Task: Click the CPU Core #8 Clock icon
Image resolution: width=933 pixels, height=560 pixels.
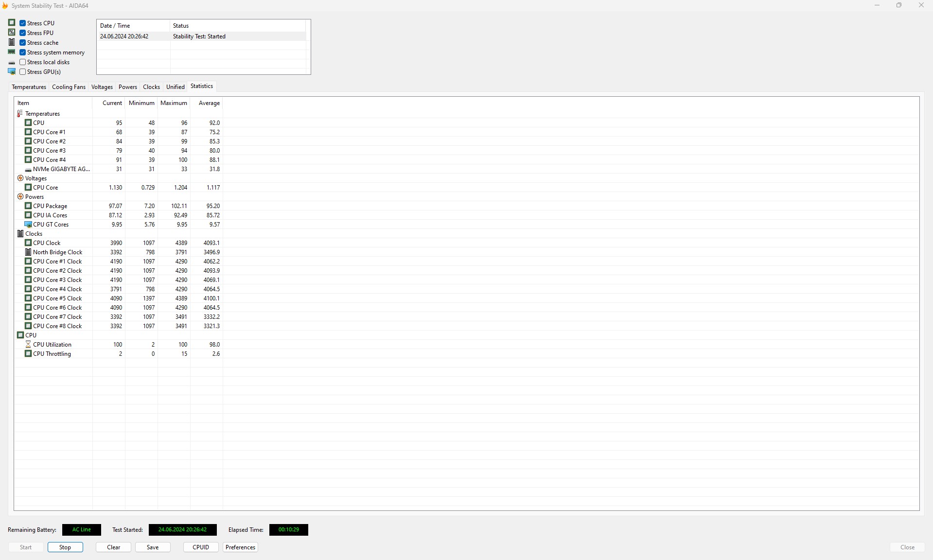Action: click(x=28, y=326)
